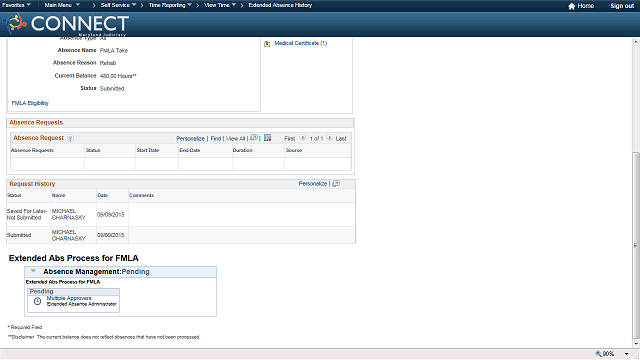Open the Main Menu dropdown
Viewport: 640px width, 360px height.
62,5
